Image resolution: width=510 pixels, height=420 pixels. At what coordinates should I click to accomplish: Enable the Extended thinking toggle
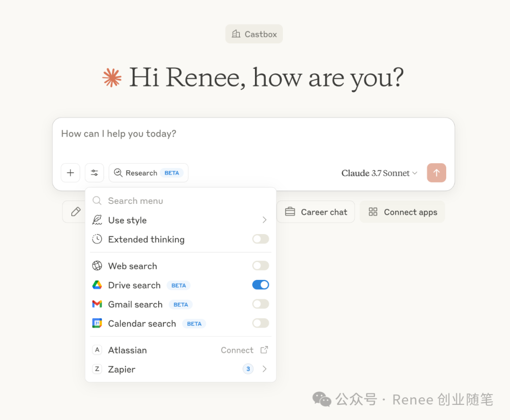[261, 239]
